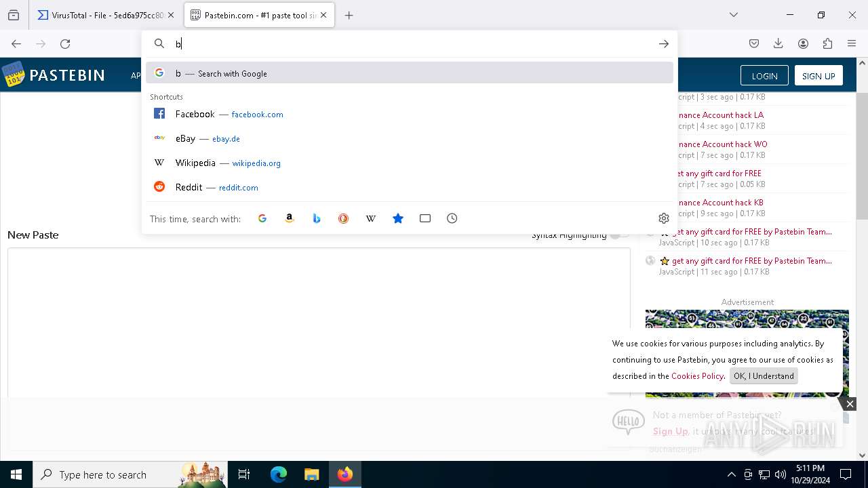Open the Account hack WO paste
This screenshot has width=868, height=488.
(x=722, y=144)
